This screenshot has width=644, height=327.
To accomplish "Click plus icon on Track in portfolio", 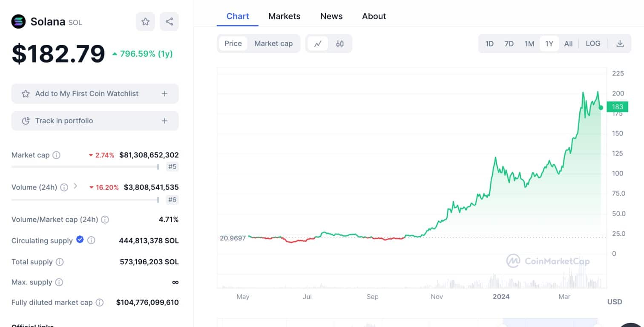I will click(x=164, y=121).
